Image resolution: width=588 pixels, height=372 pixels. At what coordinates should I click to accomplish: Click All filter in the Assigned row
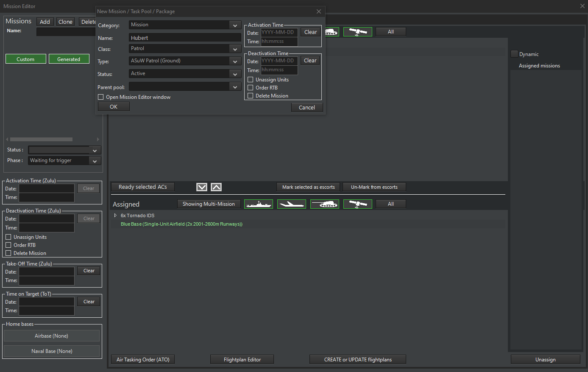391,204
